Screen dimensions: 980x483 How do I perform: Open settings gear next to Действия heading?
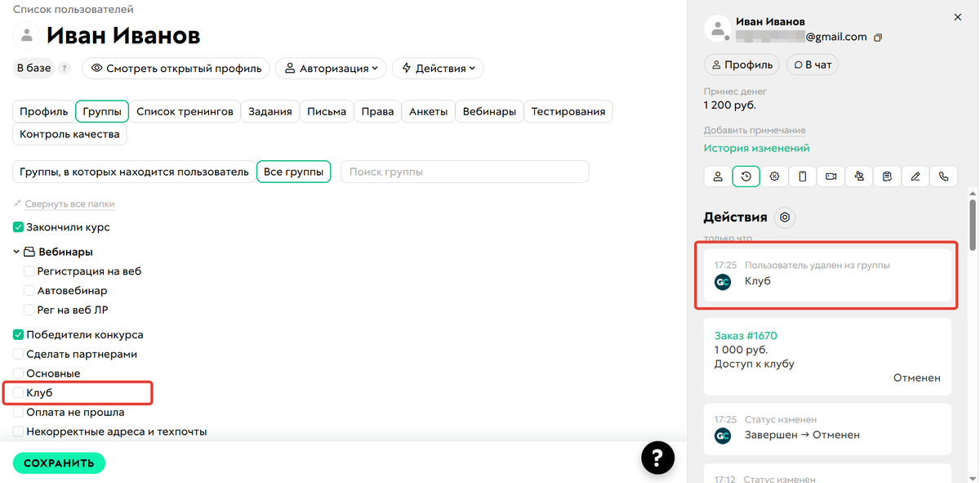click(x=785, y=217)
